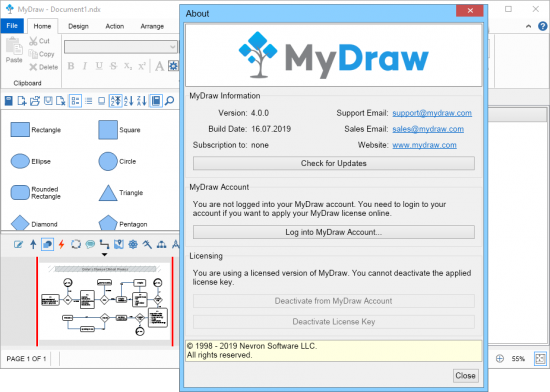Image resolution: width=550 pixels, height=392 pixels.
Task: Sort library shapes A to Z
Action: [x=129, y=101]
